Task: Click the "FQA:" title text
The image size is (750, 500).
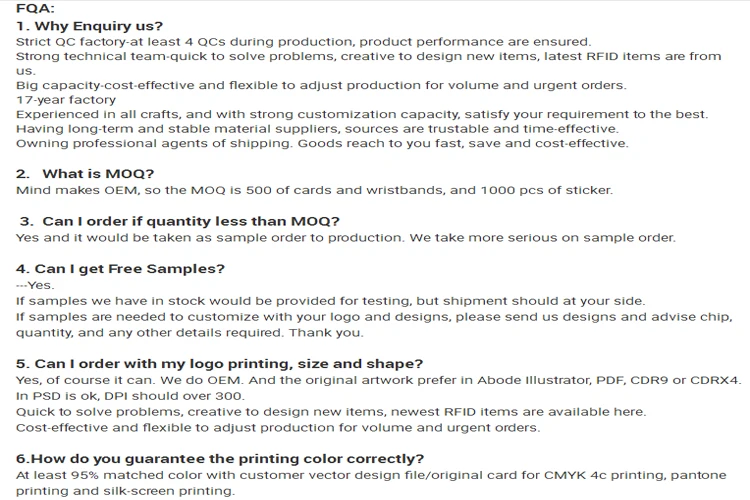Action: click(x=37, y=9)
